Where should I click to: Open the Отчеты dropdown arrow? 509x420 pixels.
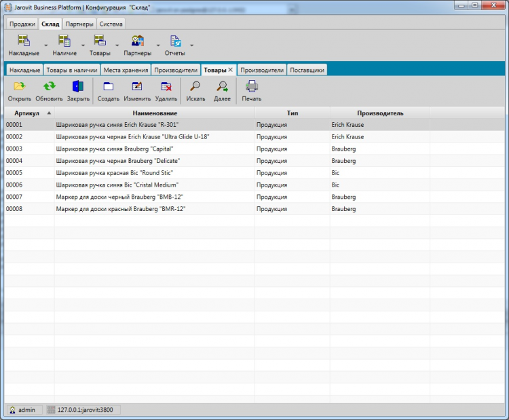pyautogui.click(x=192, y=45)
